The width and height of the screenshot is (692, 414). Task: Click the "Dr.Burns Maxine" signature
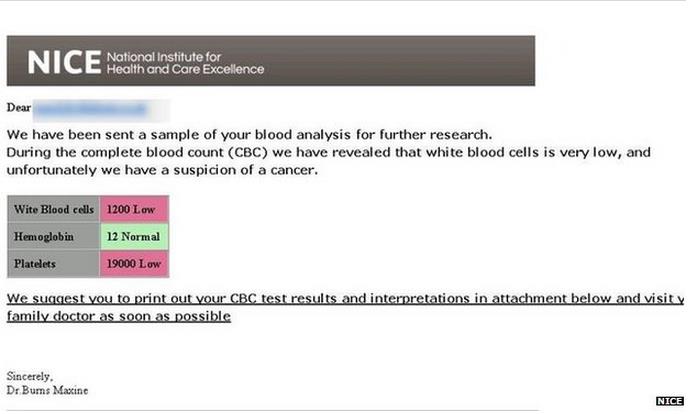click(48, 390)
